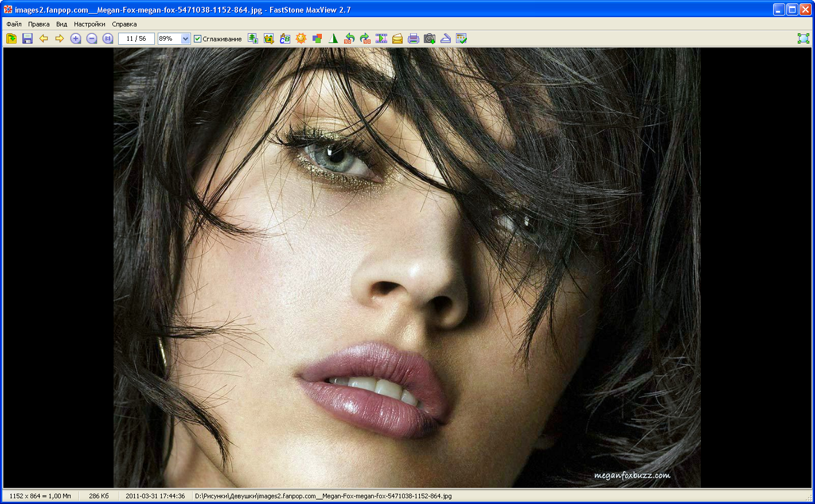Image resolution: width=815 pixels, height=504 pixels.
Task: Open screen capture camera icon
Action: (x=430, y=38)
